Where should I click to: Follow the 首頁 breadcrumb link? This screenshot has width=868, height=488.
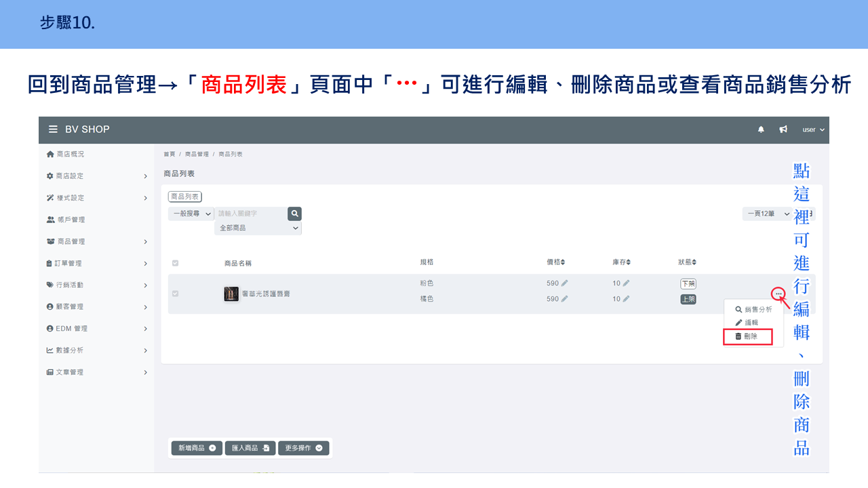[x=170, y=155]
